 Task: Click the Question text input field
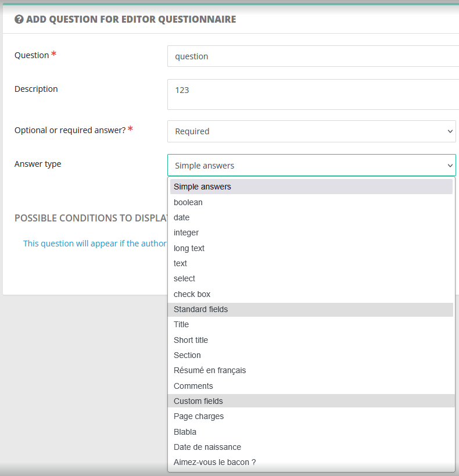point(313,56)
